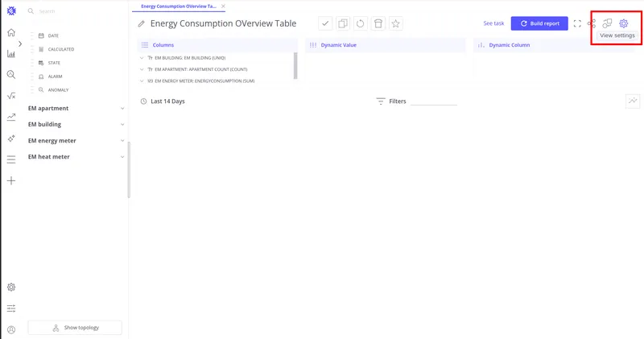This screenshot has height=339, width=644.
Task: Click the pencil edit title icon
Action: coord(142,24)
